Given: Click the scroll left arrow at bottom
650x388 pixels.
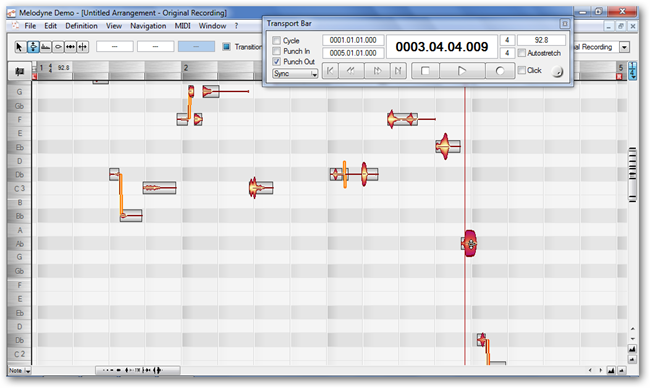Looking at the screenshot, I should [590, 370].
